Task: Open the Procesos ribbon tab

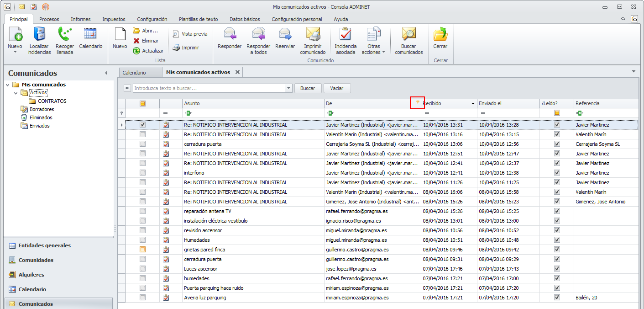Action: 49,19
